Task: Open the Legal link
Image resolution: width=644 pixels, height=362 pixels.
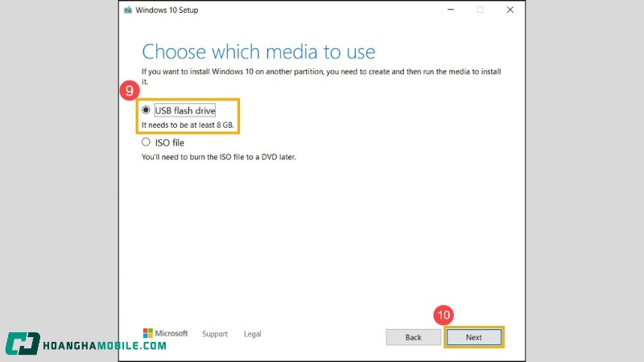Action: (252, 334)
